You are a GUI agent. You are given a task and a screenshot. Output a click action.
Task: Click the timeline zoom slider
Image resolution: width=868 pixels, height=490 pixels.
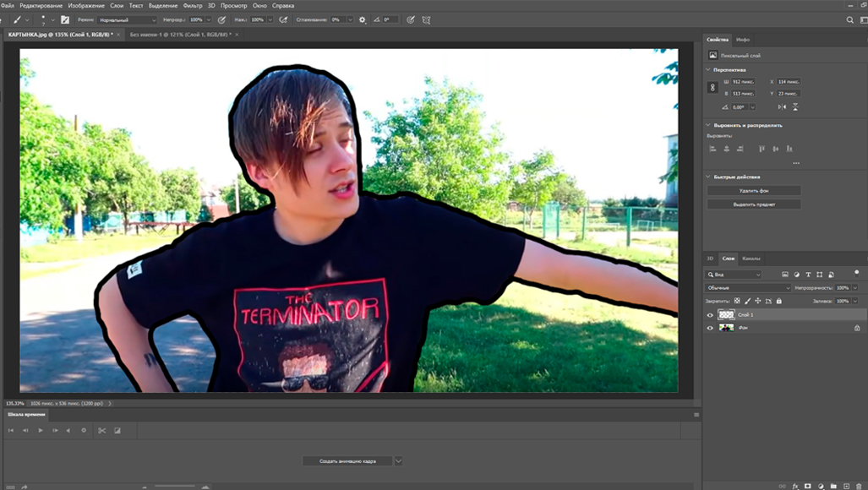[173, 486]
